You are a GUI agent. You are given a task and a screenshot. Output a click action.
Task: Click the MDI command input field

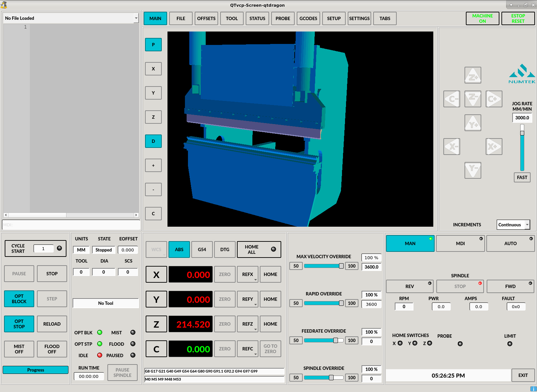[x=71, y=225]
